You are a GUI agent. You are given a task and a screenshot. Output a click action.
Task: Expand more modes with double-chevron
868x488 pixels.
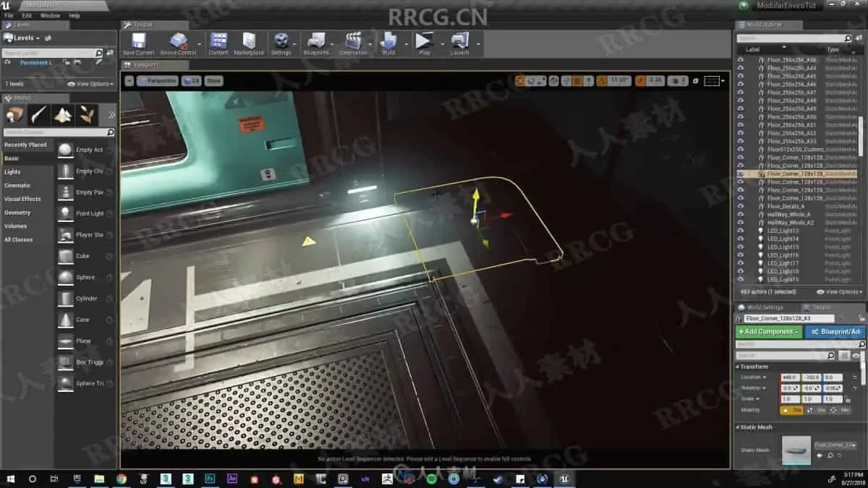pyautogui.click(x=111, y=114)
